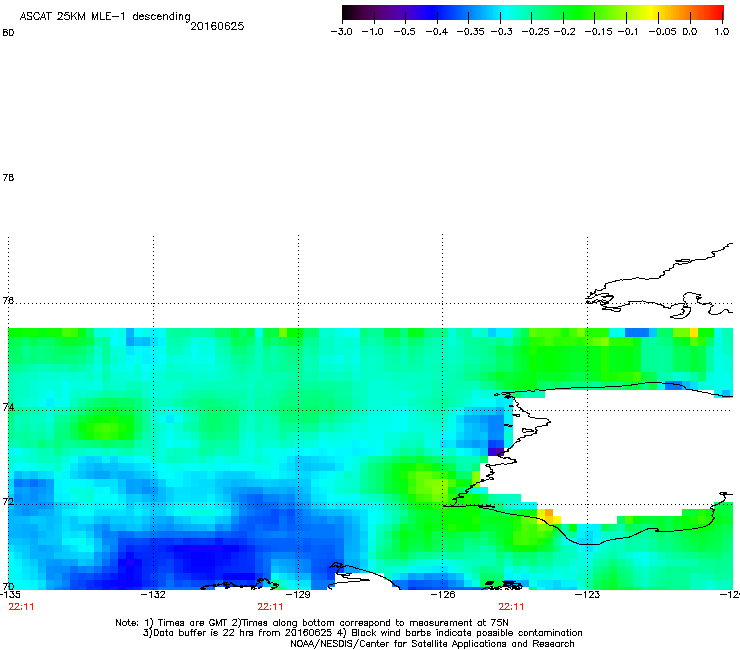Viewport: 740px width, 650px height.
Task: Click the red "22:11" time nearest "-129"
Action: [x=270, y=607]
